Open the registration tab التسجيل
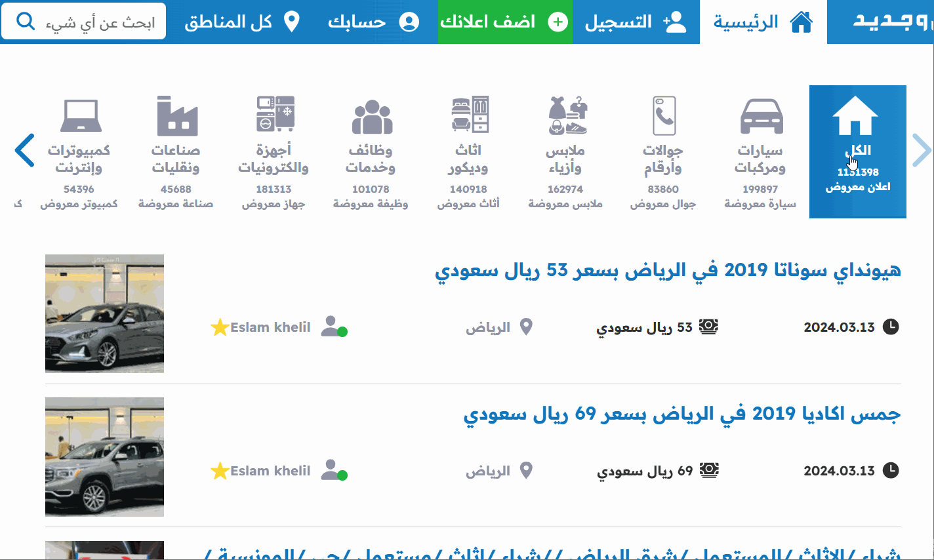 pyautogui.click(x=635, y=22)
